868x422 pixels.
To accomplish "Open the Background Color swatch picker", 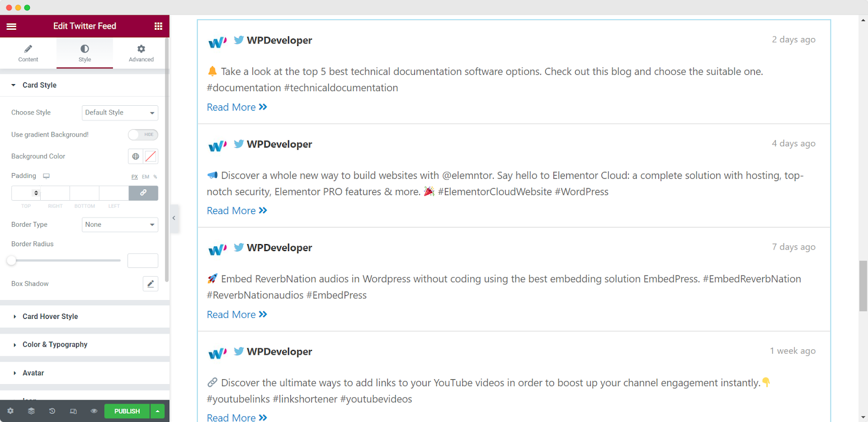I will (151, 156).
